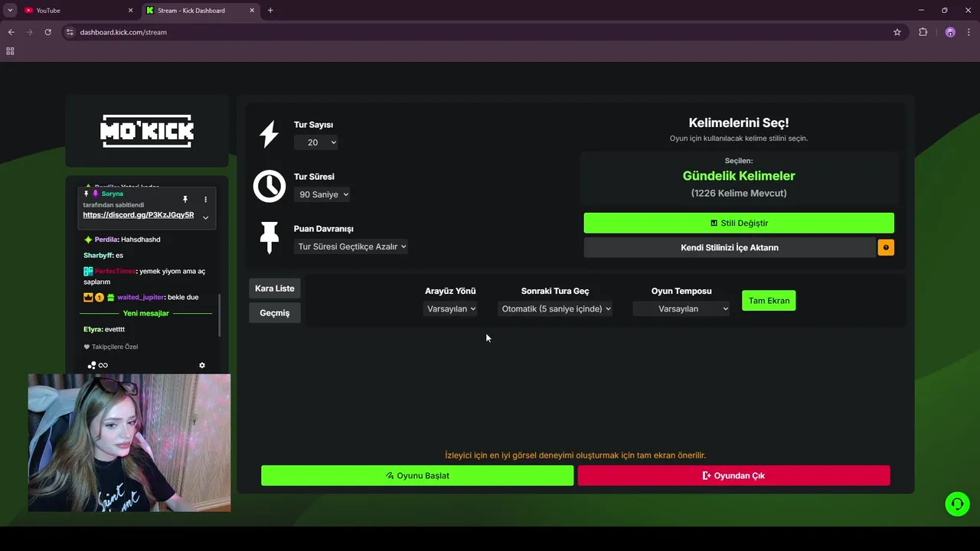Open new browser tab

click(270, 10)
